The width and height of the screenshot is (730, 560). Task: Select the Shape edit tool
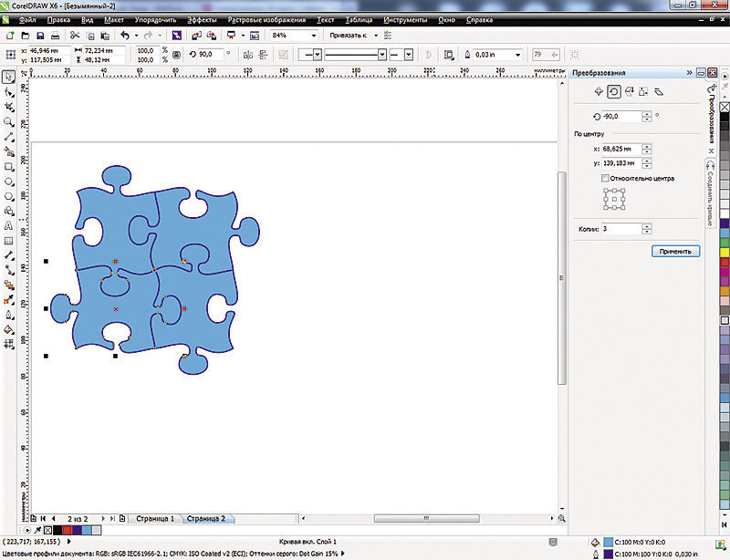tap(9, 92)
